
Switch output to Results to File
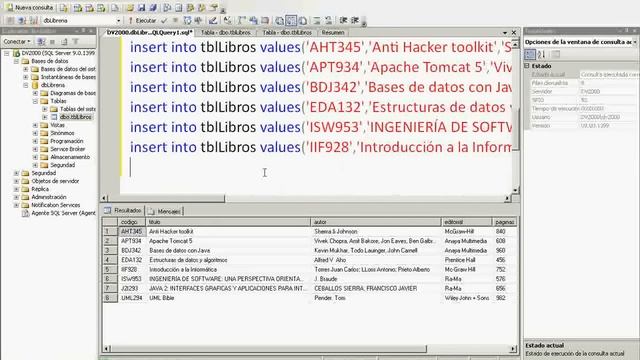pyautogui.click(x=302, y=20)
